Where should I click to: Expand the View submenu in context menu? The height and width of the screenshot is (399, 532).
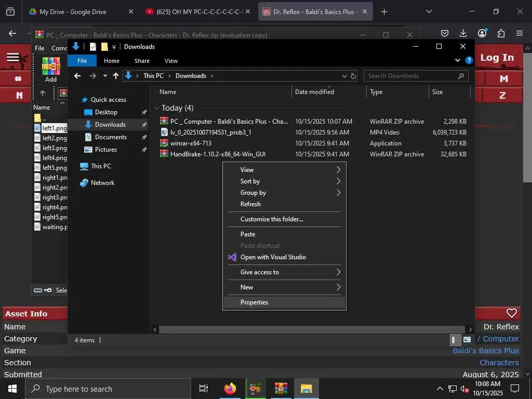click(x=284, y=170)
